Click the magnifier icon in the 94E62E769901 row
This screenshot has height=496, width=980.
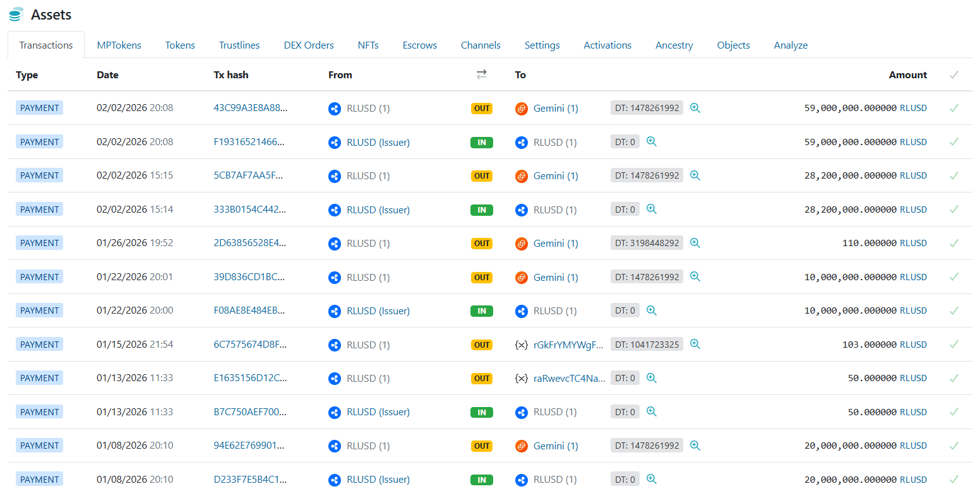pyautogui.click(x=695, y=446)
